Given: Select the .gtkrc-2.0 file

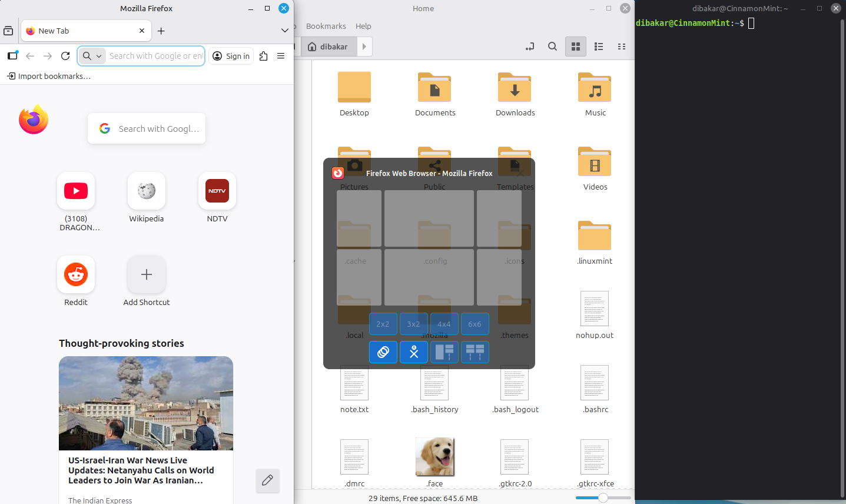Looking at the screenshot, I should (515, 464).
